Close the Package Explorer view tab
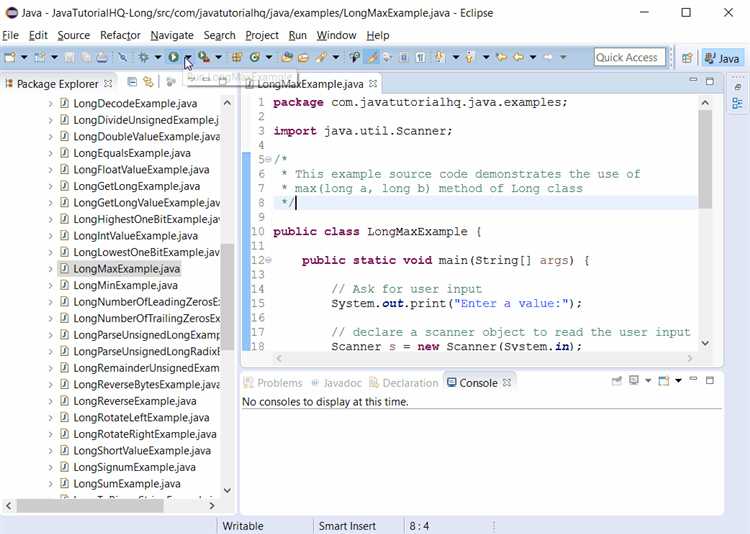The image size is (750, 534). [x=109, y=84]
